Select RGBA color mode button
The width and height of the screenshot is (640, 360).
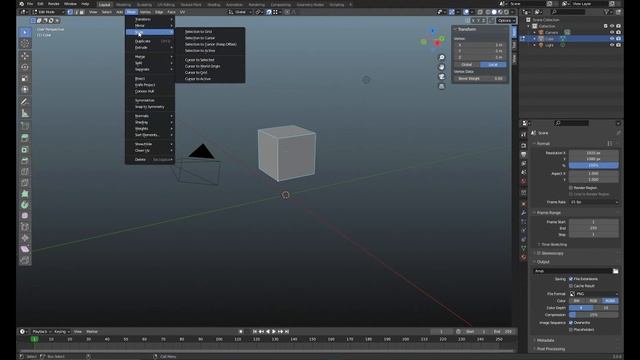tap(610, 301)
